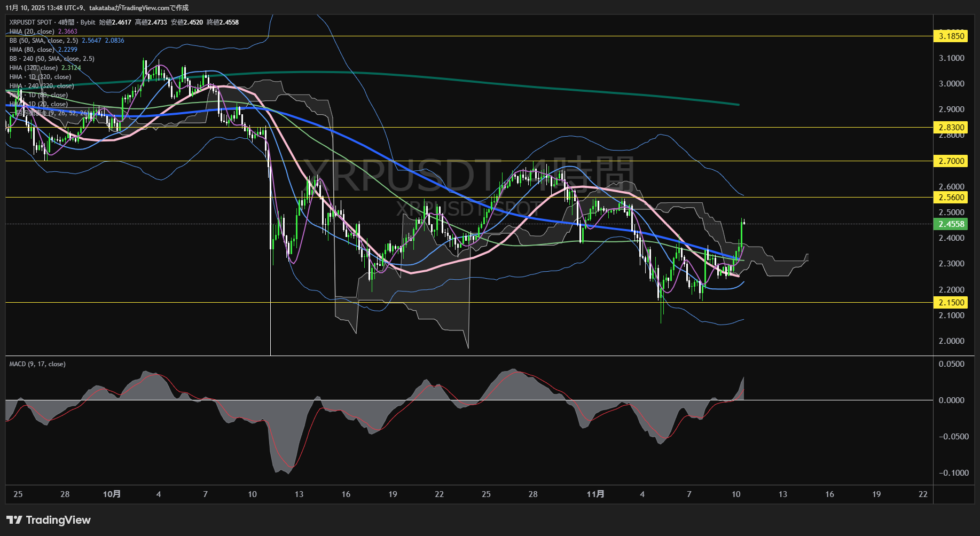Click the 11月 date label on time axis
The image size is (980, 536).
pyautogui.click(x=595, y=494)
